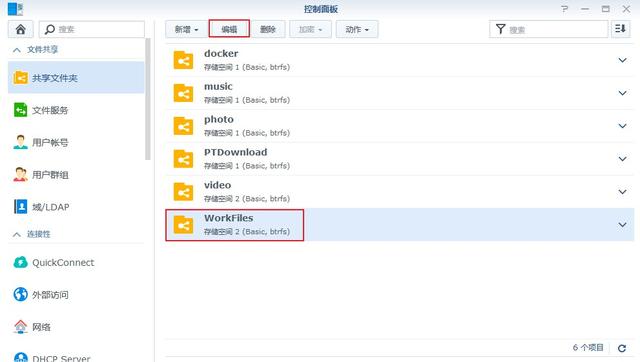Image resolution: width=640 pixels, height=362 pixels.
Task: Select the docker folder name
Action: tap(221, 53)
